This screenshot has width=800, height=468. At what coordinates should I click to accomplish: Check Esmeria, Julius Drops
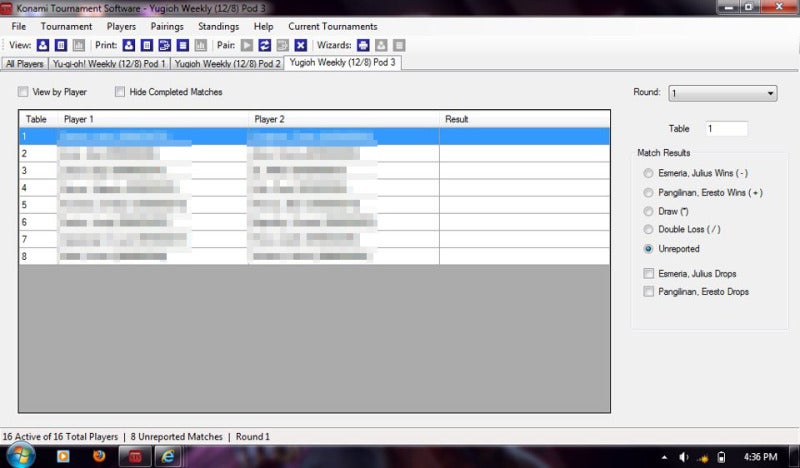click(x=648, y=274)
